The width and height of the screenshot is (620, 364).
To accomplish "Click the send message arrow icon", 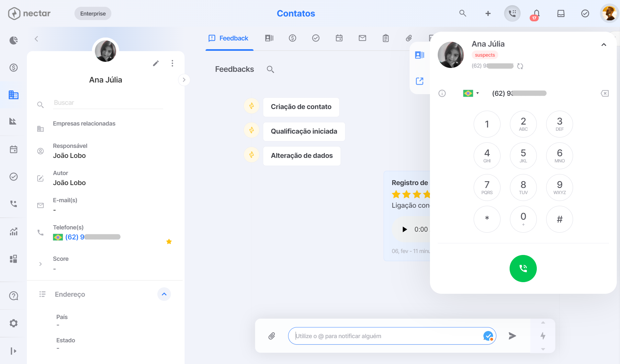I will 512,336.
